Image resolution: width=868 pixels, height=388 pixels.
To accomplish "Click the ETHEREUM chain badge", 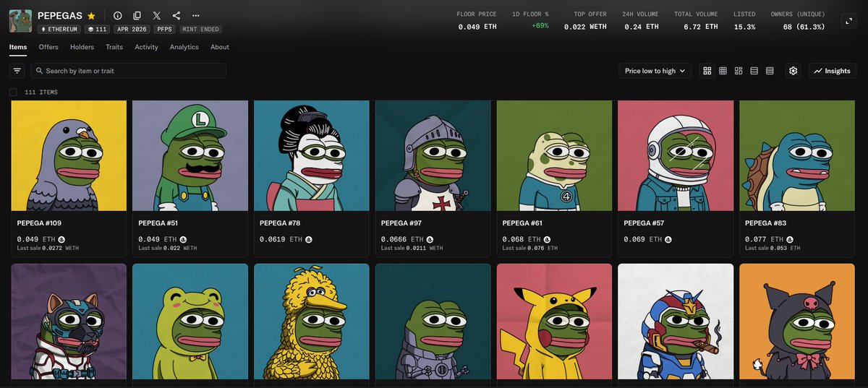I will point(59,30).
